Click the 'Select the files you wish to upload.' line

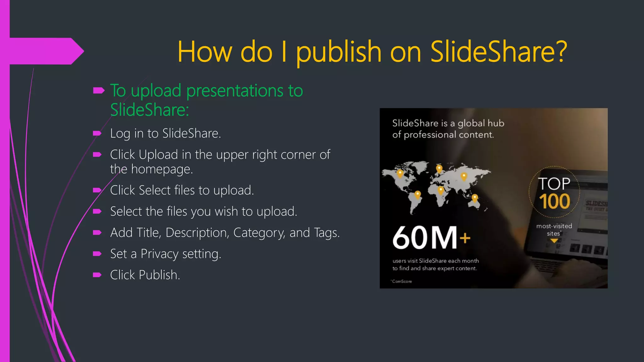pyautogui.click(x=203, y=211)
